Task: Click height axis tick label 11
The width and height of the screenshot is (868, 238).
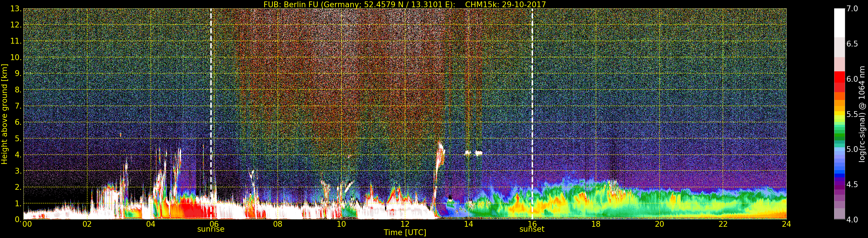Action: pos(16,41)
